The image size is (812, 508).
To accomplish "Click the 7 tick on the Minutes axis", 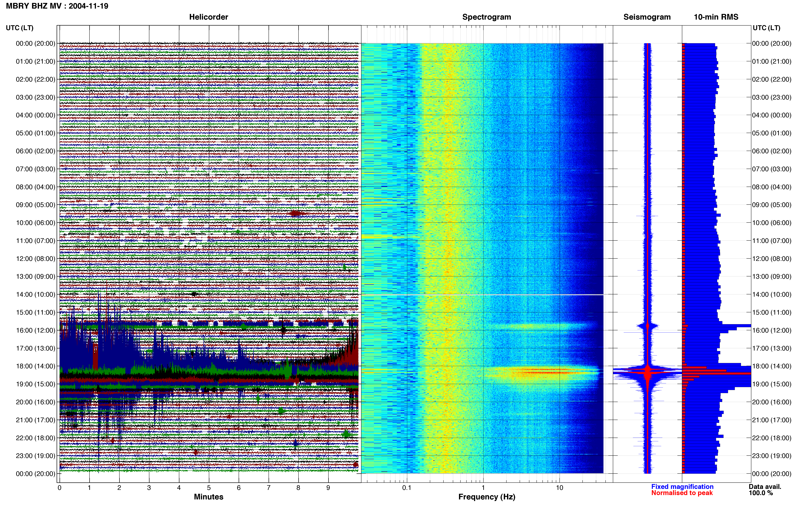I will coord(269,487).
